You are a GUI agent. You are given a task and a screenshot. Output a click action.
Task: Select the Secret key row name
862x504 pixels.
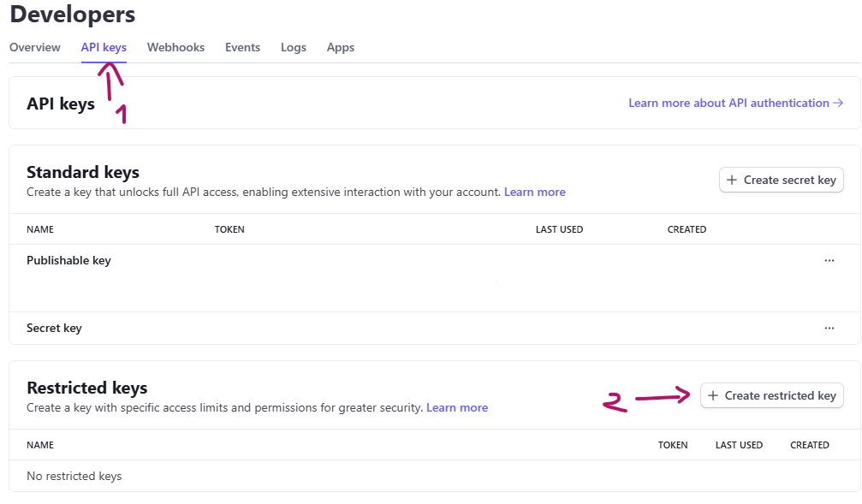tap(54, 329)
